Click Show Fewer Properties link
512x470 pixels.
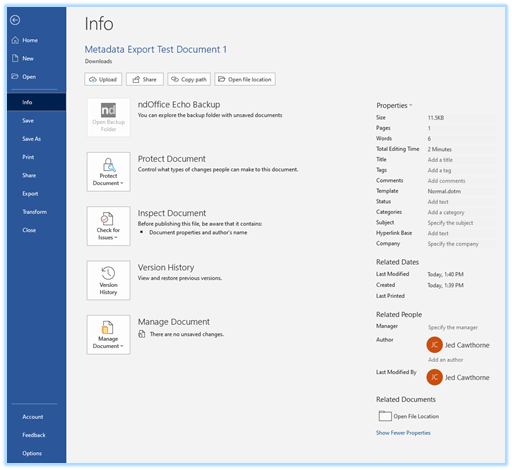[403, 433]
